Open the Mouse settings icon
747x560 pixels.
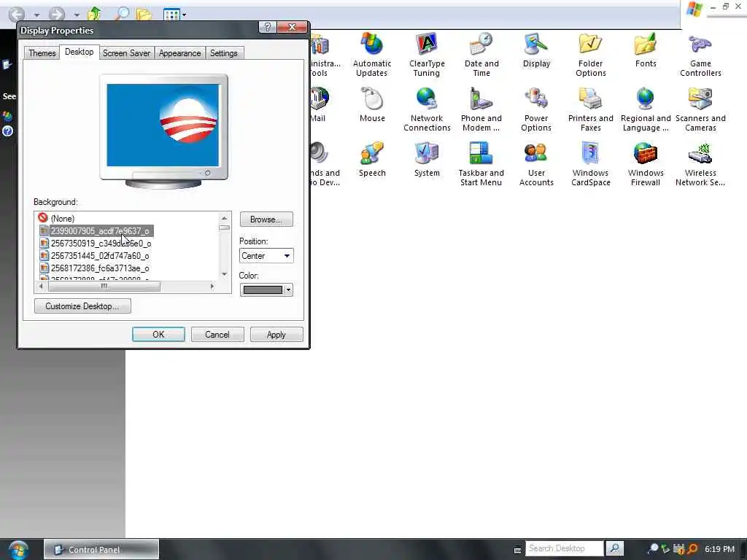pyautogui.click(x=372, y=105)
